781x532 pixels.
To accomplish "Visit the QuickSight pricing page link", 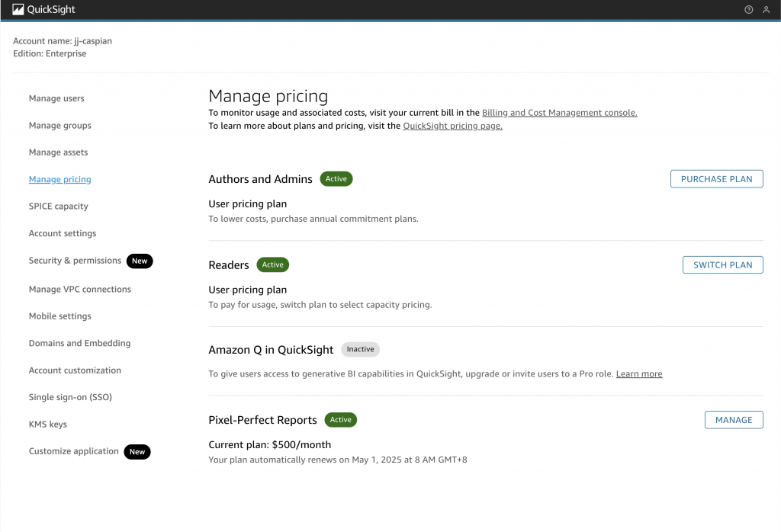I will coord(452,127).
